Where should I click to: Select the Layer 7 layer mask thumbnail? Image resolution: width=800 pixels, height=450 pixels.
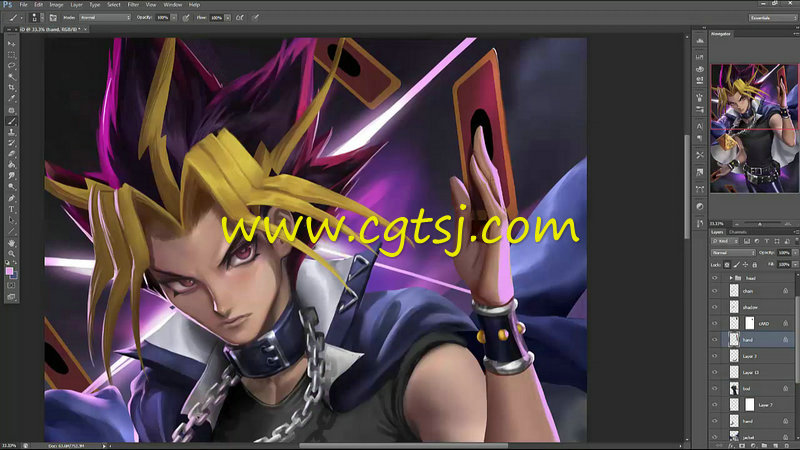pos(749,405)
